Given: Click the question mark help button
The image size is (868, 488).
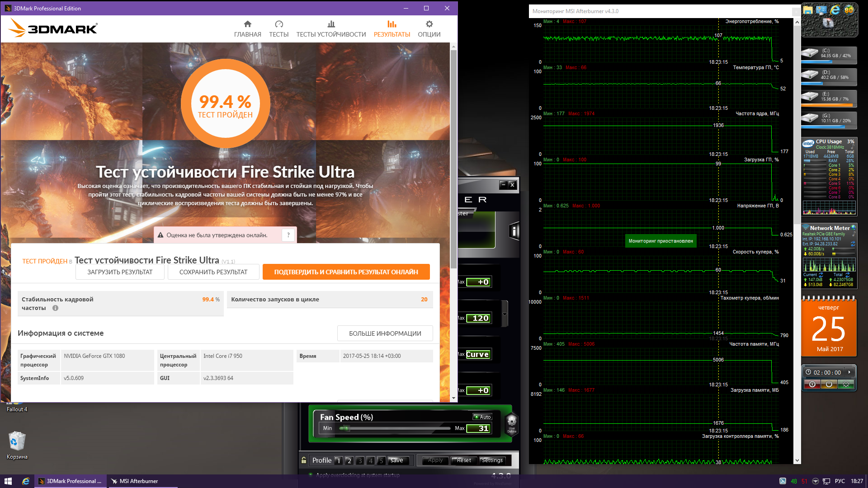Looking at the screenshot, I should 288,235.
